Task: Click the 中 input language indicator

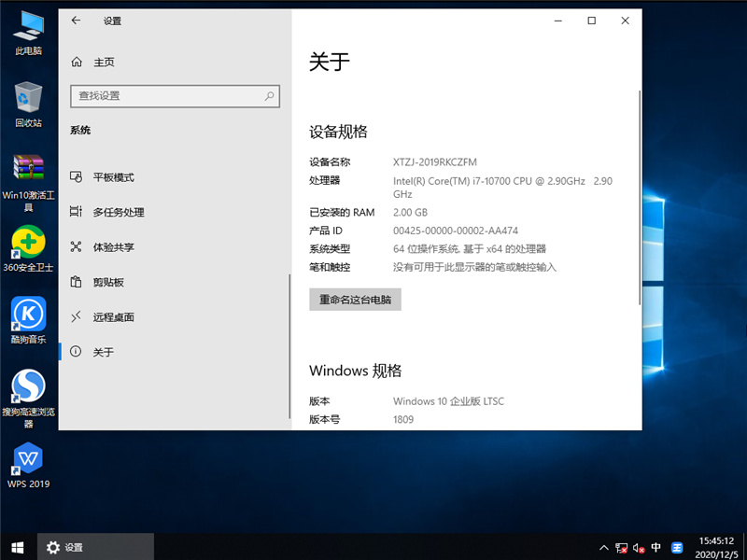Action: (x=656, y=547)
